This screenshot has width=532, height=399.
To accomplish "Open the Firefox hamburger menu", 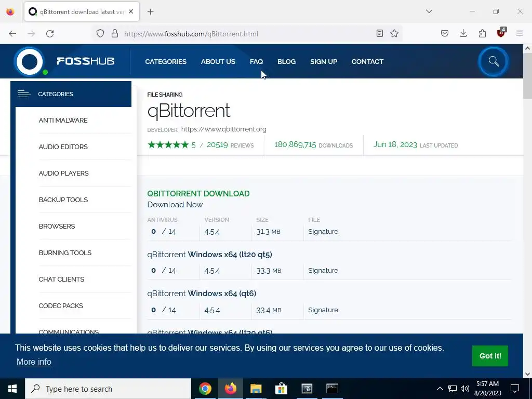I will [520, 33].
